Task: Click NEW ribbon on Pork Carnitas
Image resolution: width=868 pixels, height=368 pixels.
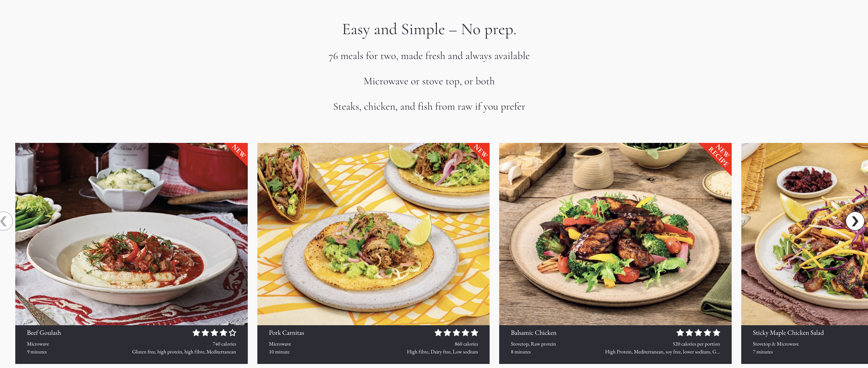Action: click(481, 151)
